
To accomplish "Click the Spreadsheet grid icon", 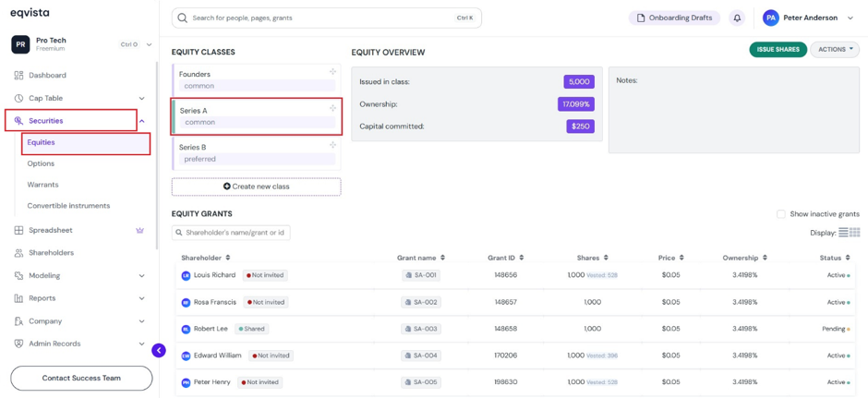I will (x=18, y=230).
